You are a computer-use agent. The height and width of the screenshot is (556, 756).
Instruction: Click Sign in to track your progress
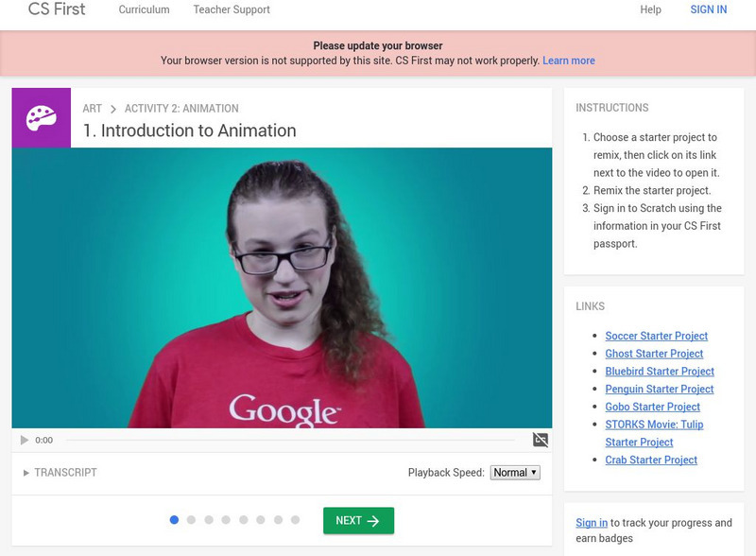pyautogui.click(x=592, y=523)
